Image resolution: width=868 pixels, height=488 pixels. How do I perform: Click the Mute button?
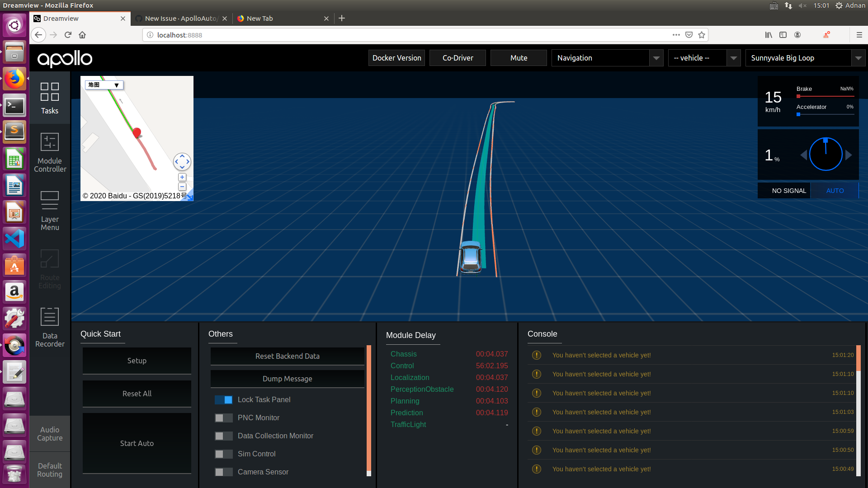tap(519, 58)
